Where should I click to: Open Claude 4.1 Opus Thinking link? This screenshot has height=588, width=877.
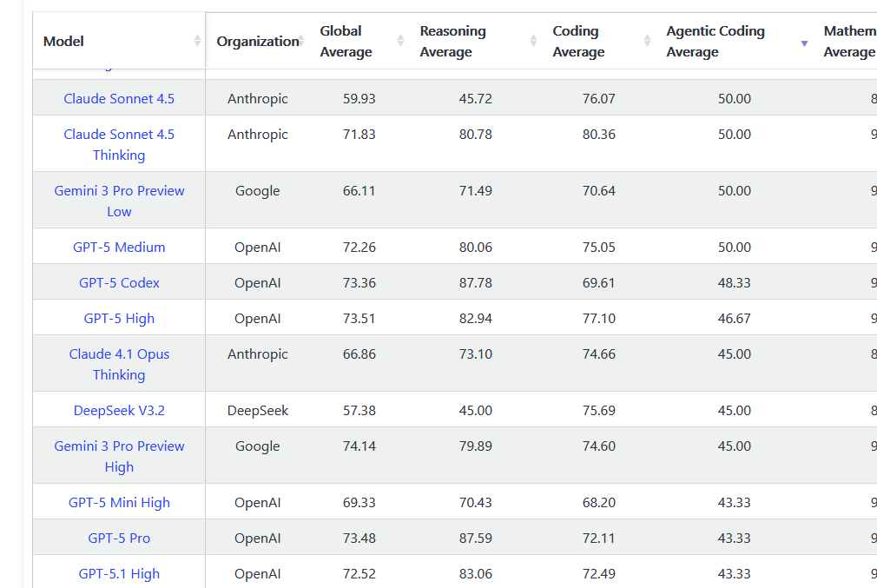119,364
